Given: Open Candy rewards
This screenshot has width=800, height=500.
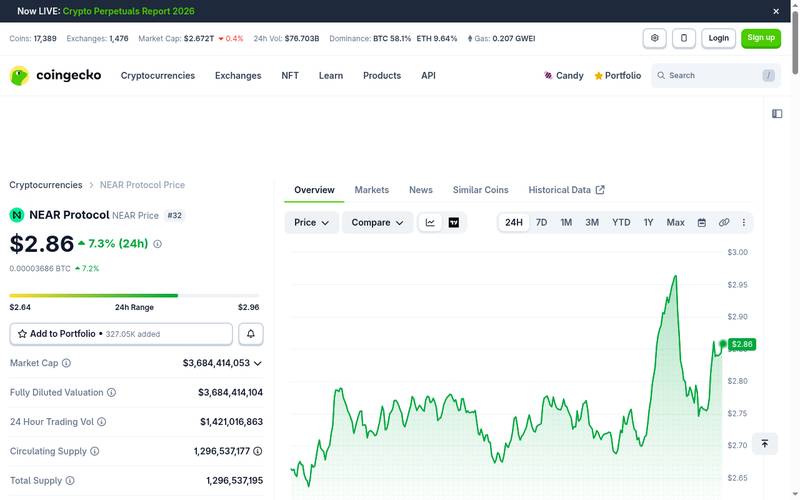Looking at the screenshot, I should 564,76.
